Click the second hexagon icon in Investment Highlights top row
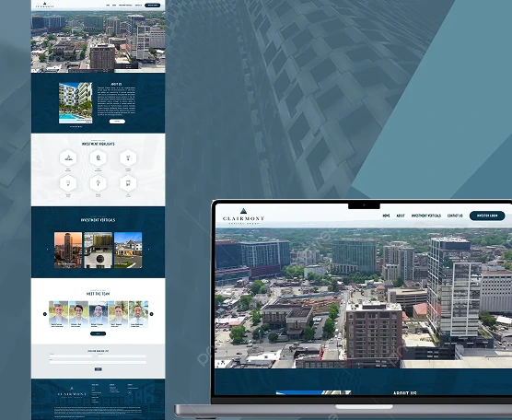This screenshot has height=420, width=512. pyautogui.click(x=98, y=158)
